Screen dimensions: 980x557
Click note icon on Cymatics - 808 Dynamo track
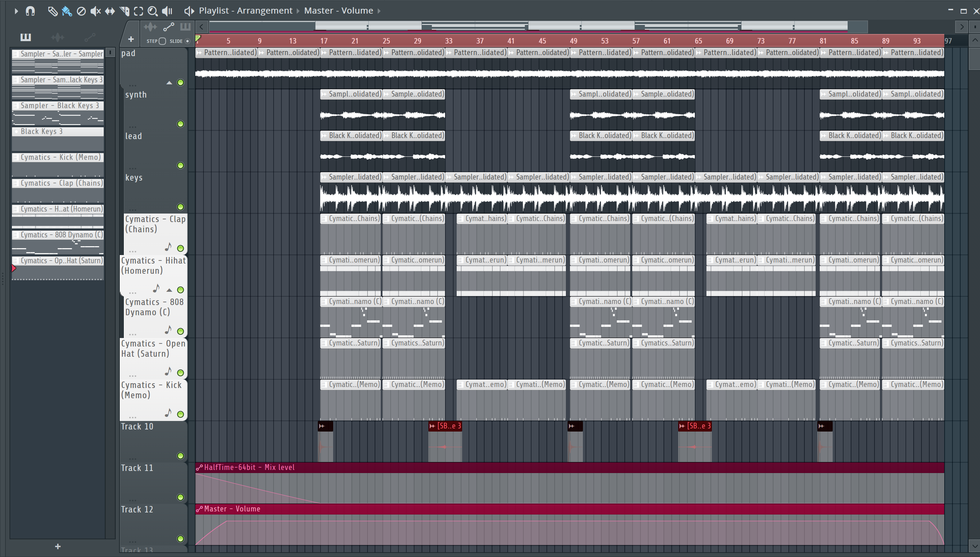(168, 330)
